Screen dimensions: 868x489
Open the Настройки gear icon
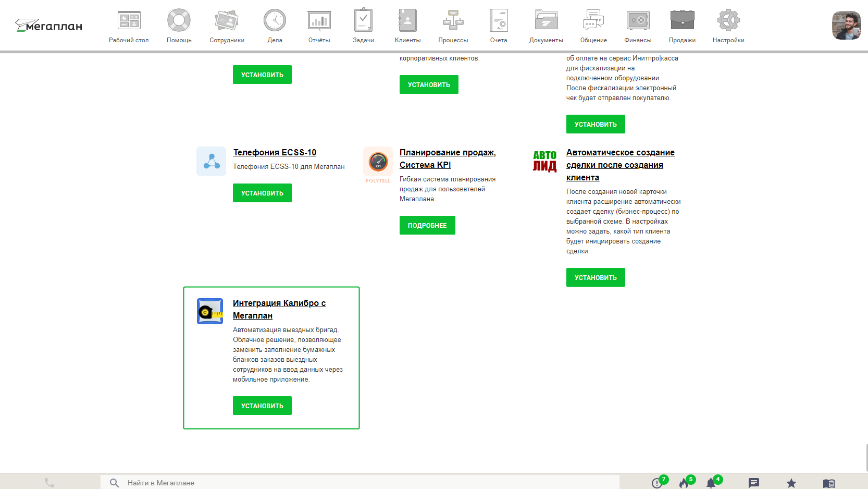(728, 20)
